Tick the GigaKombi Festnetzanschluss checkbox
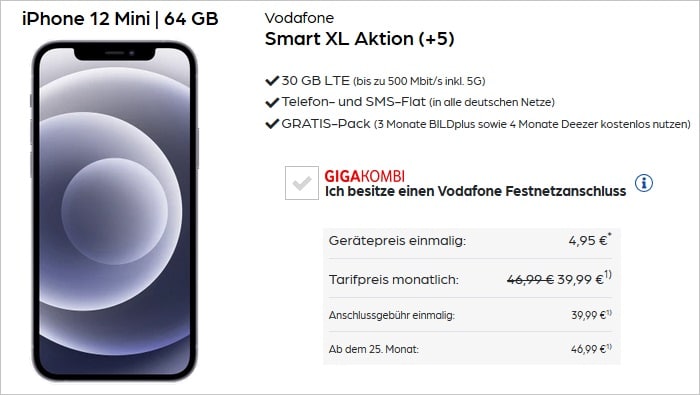 302,183
